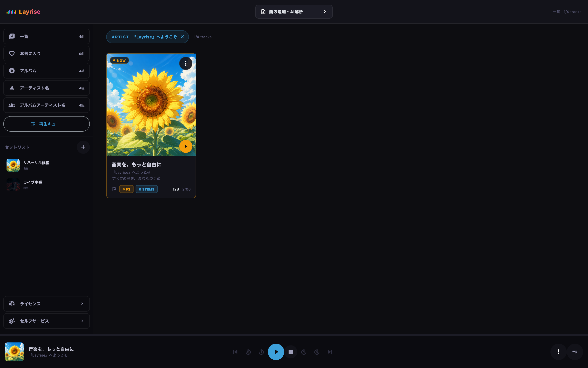
Task: Open アルバムアーティスト名 view
Action: click(46, 105)
